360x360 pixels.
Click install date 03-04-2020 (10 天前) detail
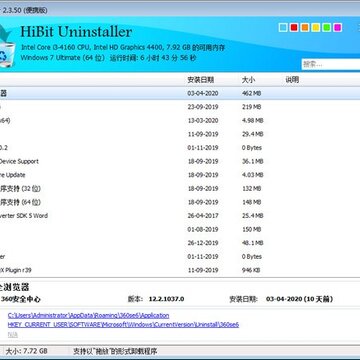coord(300,299)
